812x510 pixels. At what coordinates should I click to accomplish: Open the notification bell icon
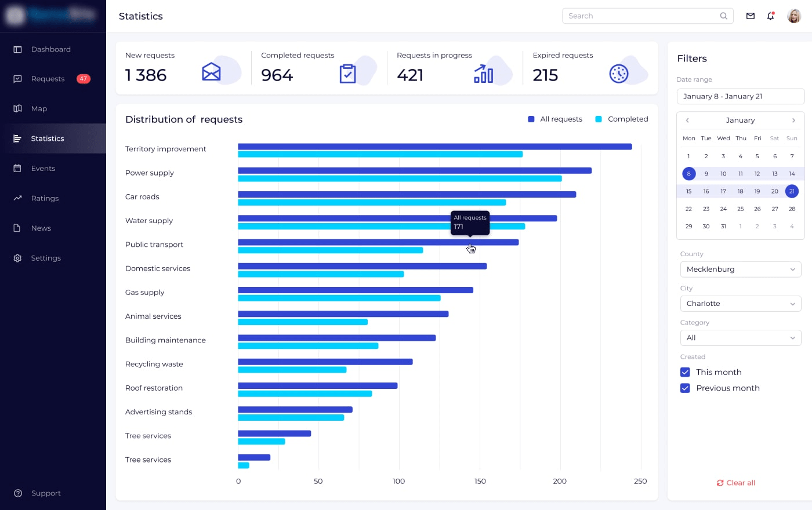pos(770,16)
